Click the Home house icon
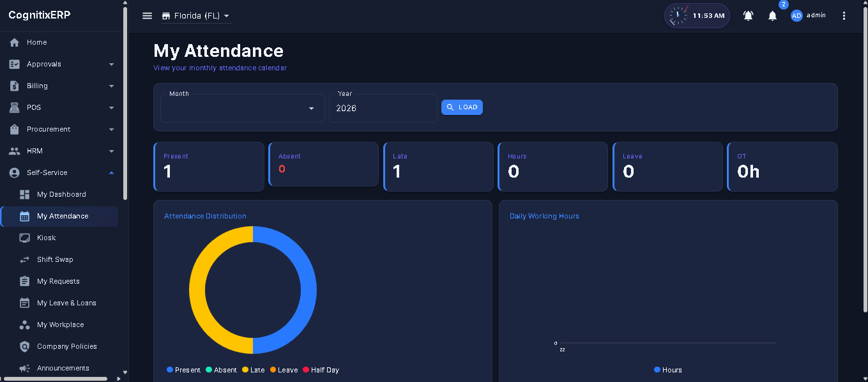This screenshot has height=382, width=868. coord(14,43)
